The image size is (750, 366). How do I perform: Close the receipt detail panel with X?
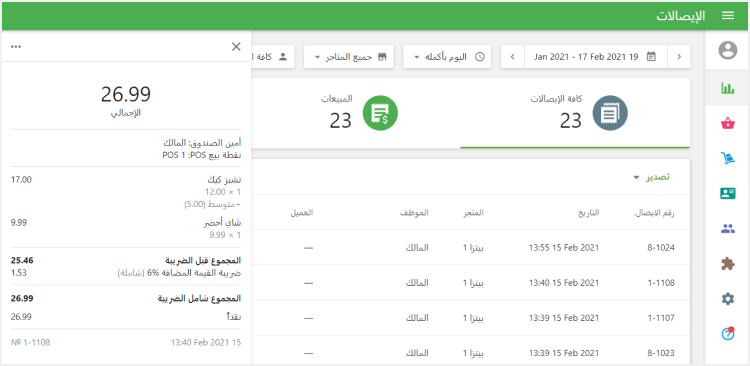click(x=236, y=46)
